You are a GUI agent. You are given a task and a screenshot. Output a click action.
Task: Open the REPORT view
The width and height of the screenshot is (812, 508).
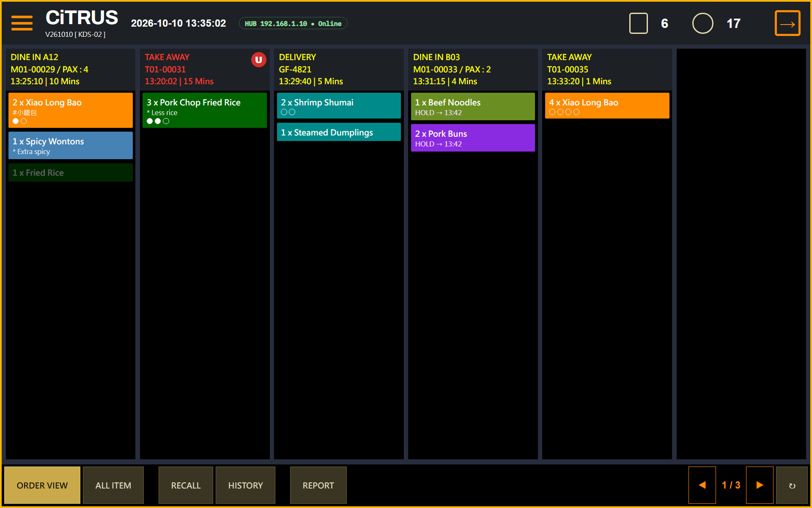[318, 485]
